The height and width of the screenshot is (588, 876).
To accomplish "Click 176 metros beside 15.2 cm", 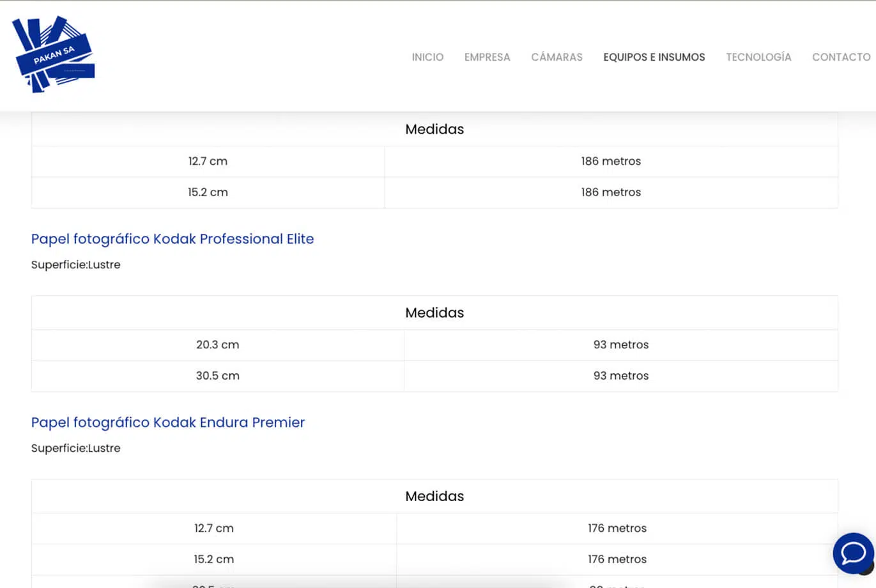I will pos(617,559).
